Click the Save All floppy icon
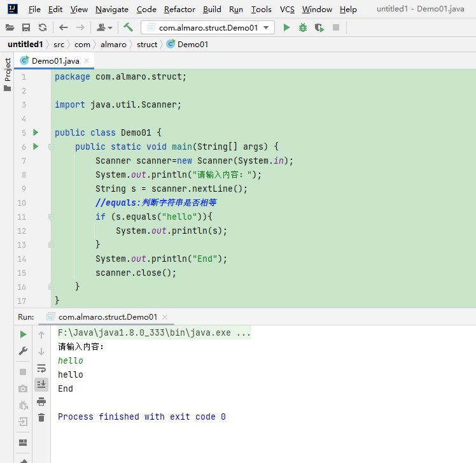The image size is (476, 463). [x=26, y=27]
